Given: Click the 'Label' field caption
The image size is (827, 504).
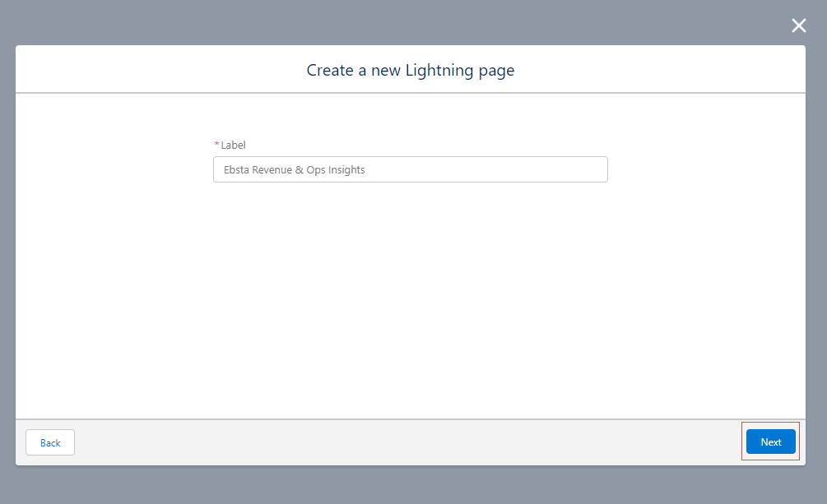Looking at the screenshot, I should click(233, 146).
